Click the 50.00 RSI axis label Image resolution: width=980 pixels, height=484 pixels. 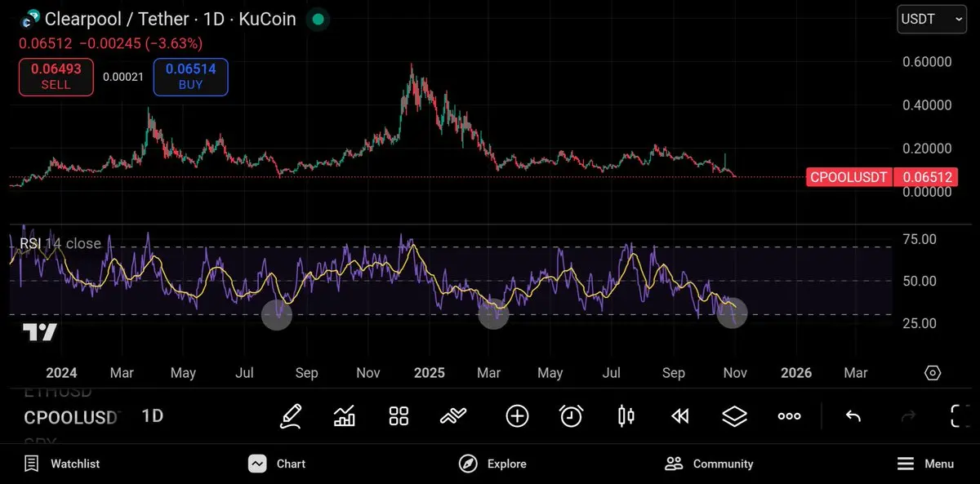920,281
